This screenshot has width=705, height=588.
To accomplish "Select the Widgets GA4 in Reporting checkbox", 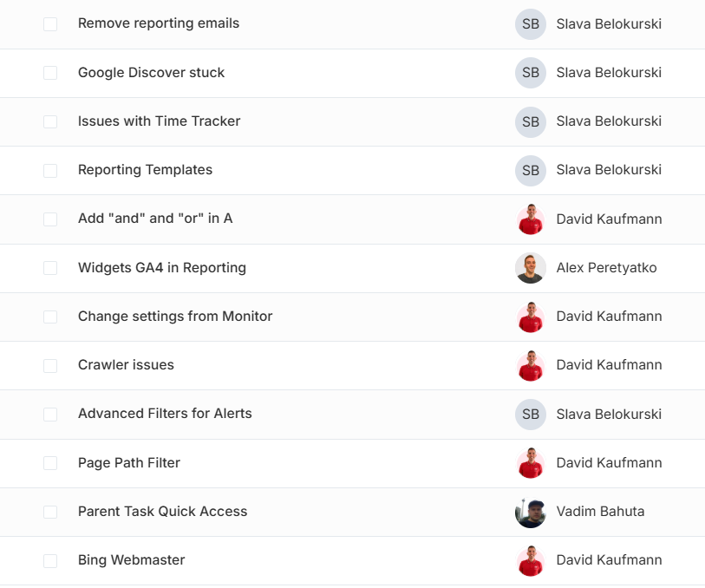I will point(50,268).
